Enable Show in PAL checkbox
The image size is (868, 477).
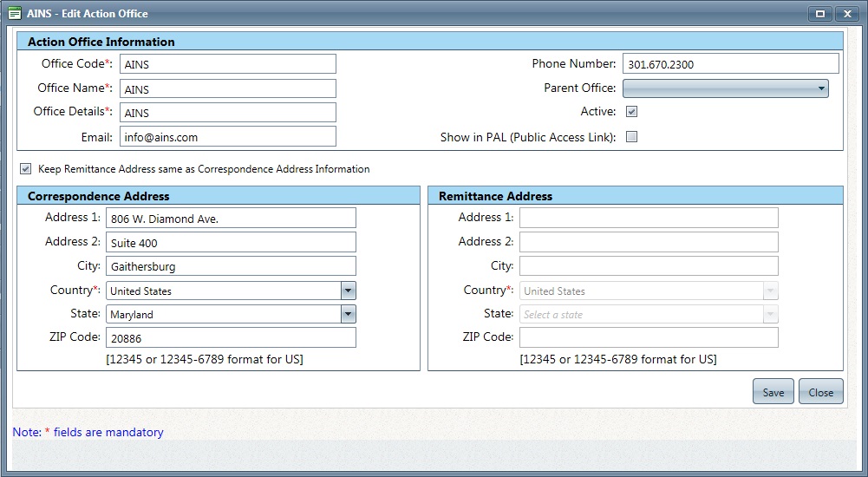tap(631, 137)
